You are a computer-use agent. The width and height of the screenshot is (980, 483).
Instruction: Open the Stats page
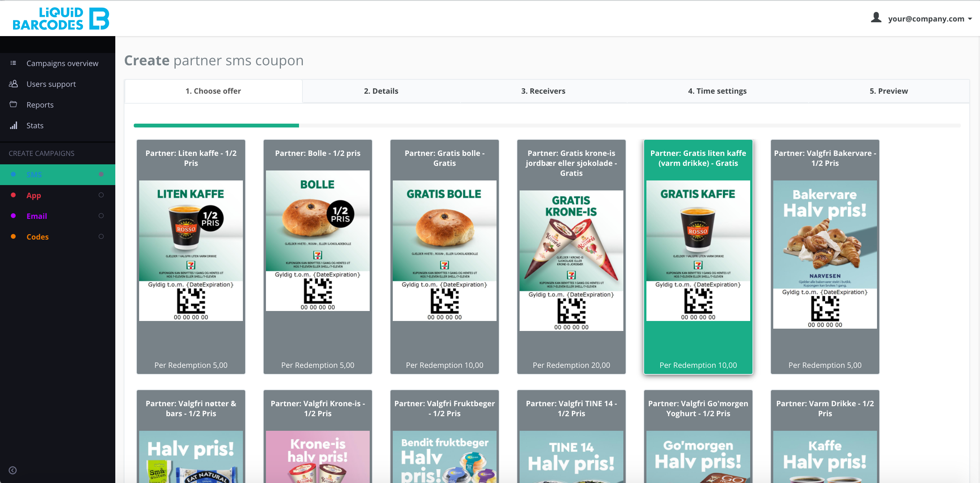pos(35,126)
